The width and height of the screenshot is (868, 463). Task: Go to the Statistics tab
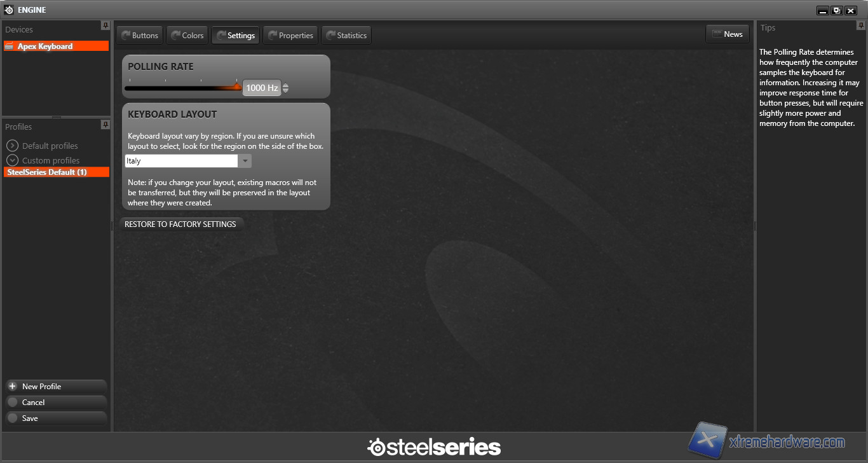(346, 36)
